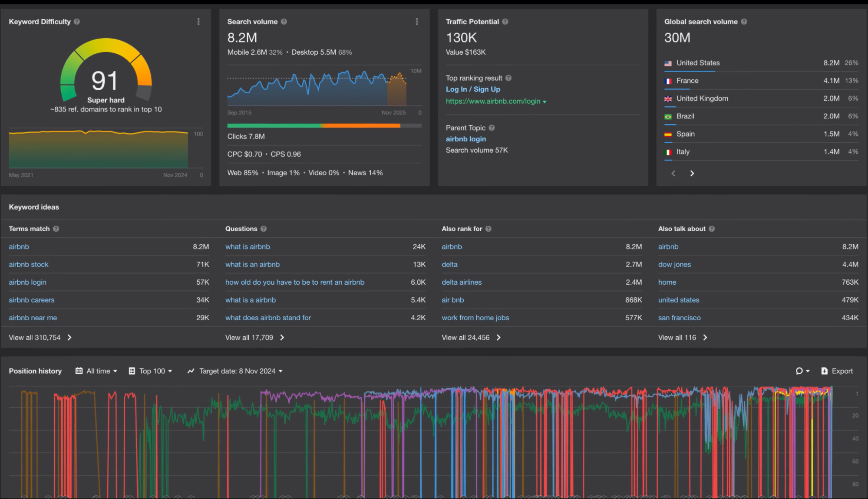View all 116 also talk about keywords
This screenshot has width=868, height=499.
pyautogui.click(x=683, y=338)
